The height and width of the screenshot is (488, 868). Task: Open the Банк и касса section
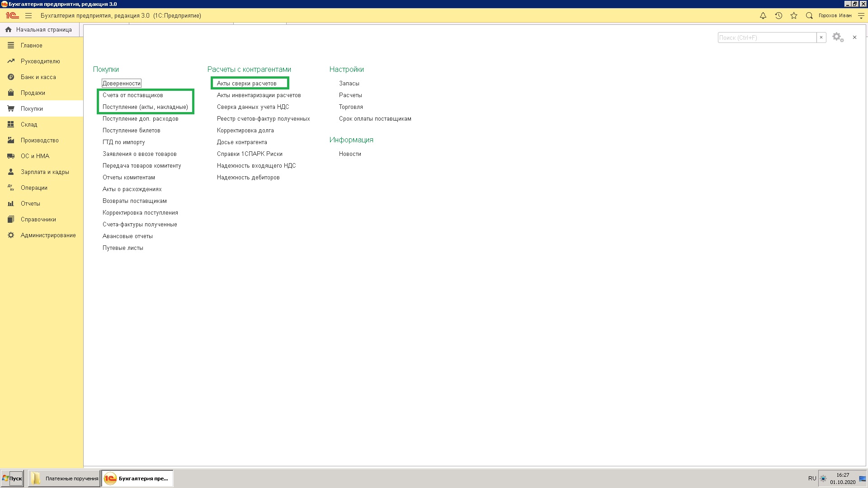point(38,77)
